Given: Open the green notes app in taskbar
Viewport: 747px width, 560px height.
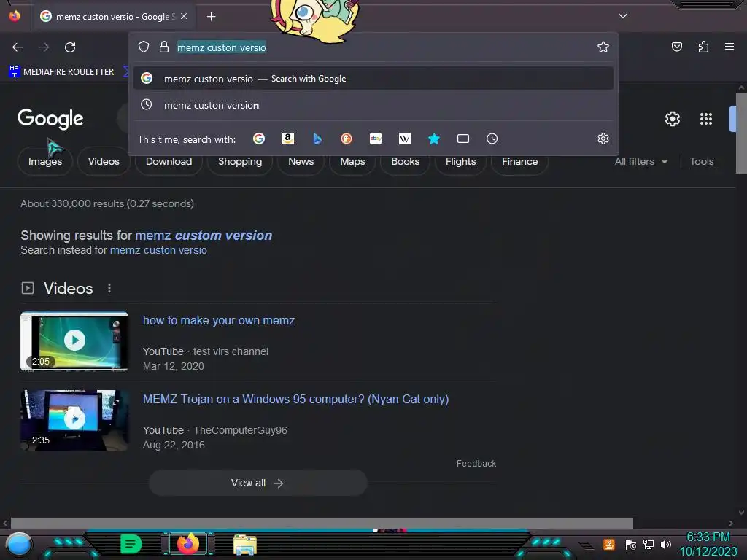Looking at the screenshot, I should pyautogui.click(x=131, y=544).
